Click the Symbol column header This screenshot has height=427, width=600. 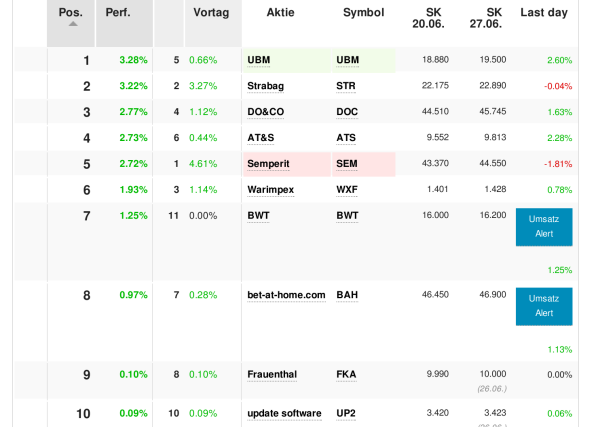363,13
